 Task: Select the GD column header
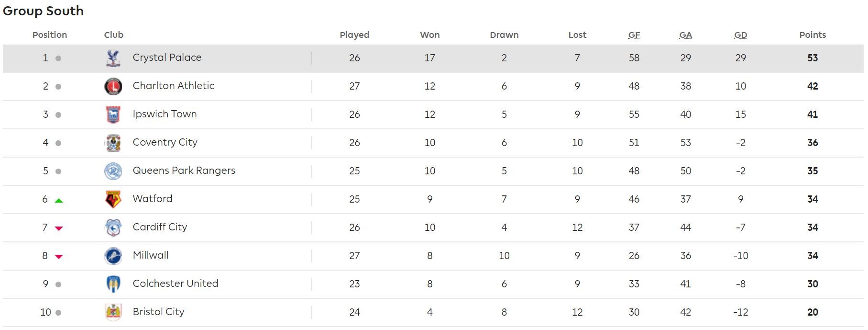(740, 35)
